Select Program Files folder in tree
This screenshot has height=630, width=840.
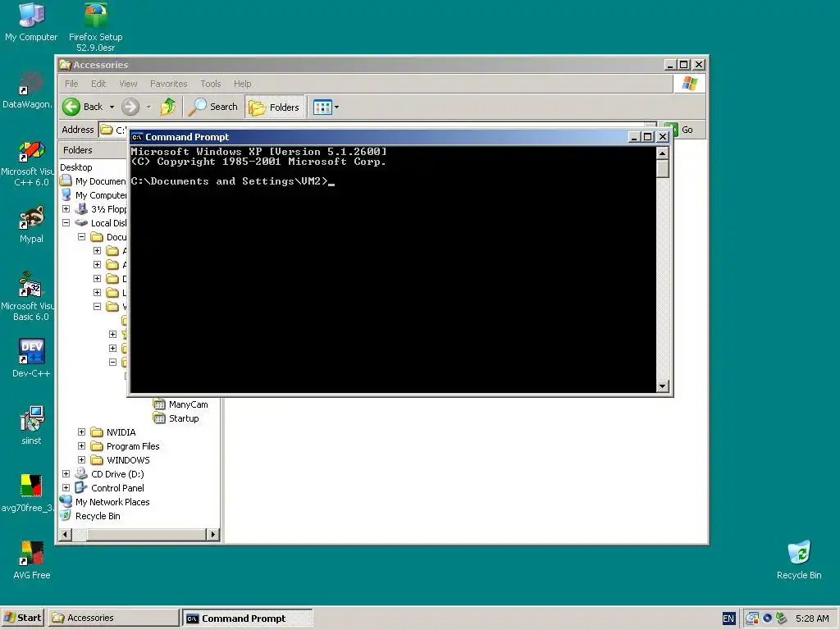126,446
